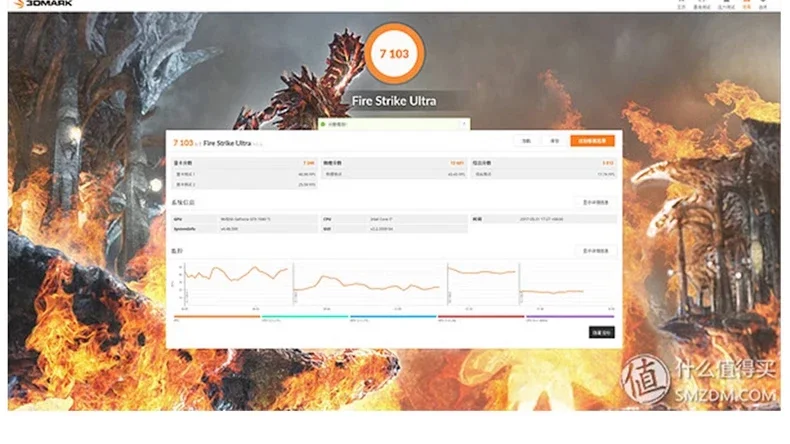Image resolution: width=790 pixels, height=444 pixels.
Task: Click the blue legend bar under chart
Action: click(392, 317)
